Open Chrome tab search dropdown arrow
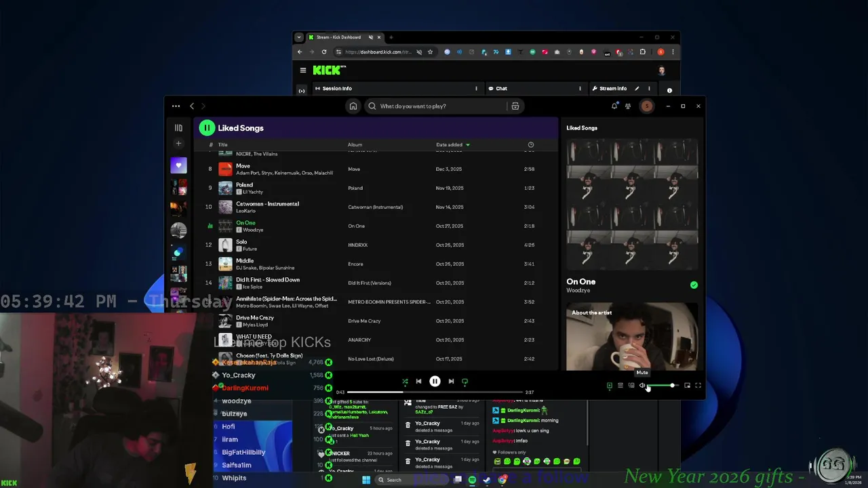868x488 pixels. [299, 37]
